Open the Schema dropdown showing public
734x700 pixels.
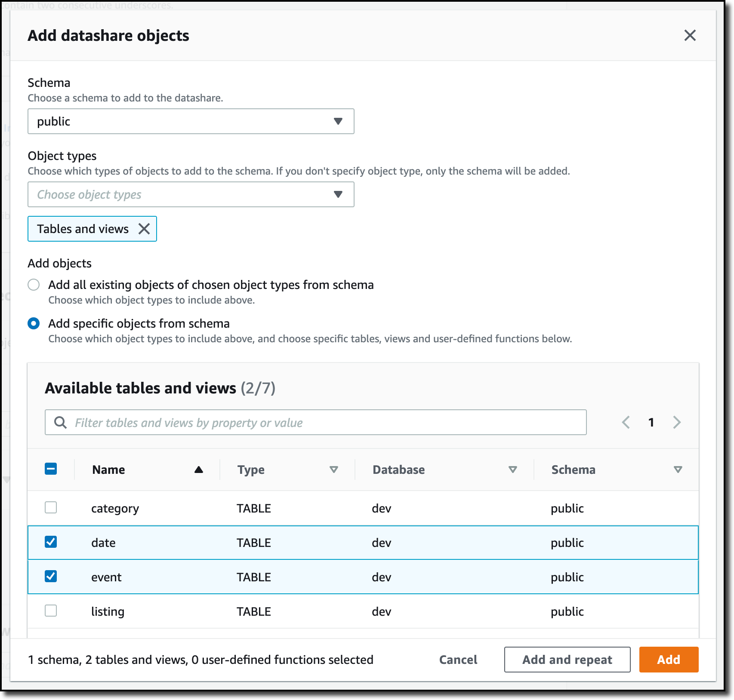pyautogui.click(x=191, y=121)
